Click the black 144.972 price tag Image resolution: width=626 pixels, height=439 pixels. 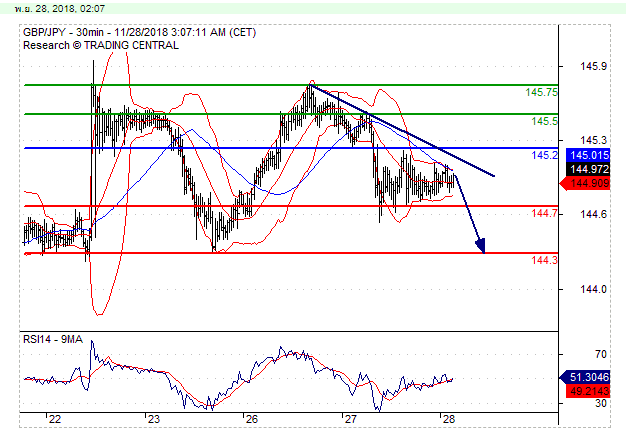click(x=588, y=169)
